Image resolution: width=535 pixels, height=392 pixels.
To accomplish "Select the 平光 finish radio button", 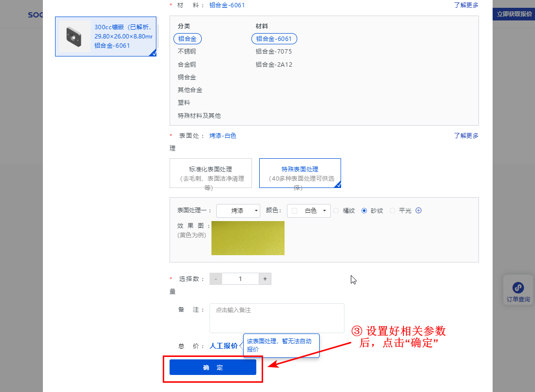I will (x=393, y=210).
